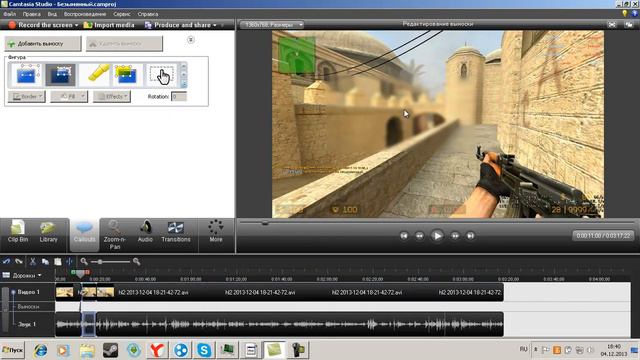Open the Transitions tool tab

point(176,232)
